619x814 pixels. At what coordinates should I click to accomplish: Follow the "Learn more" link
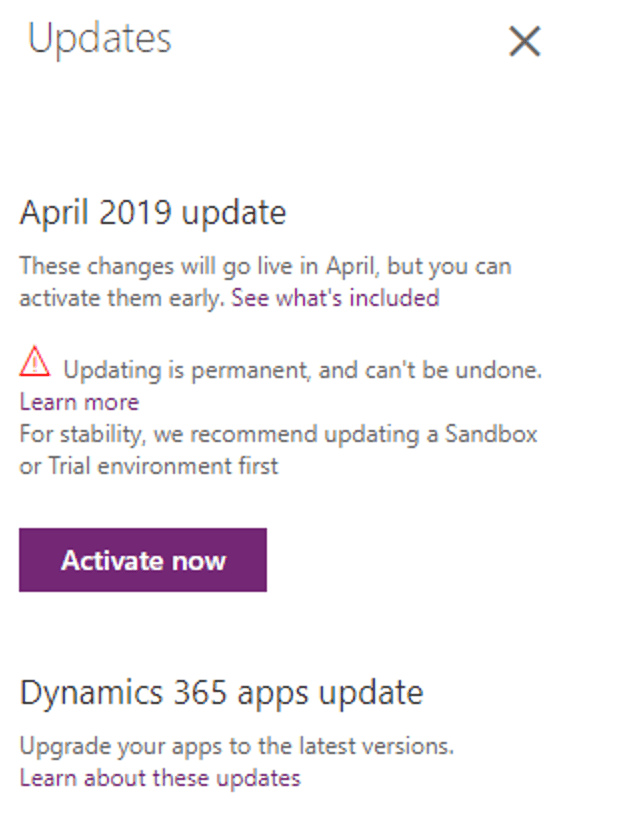[79, 402]
